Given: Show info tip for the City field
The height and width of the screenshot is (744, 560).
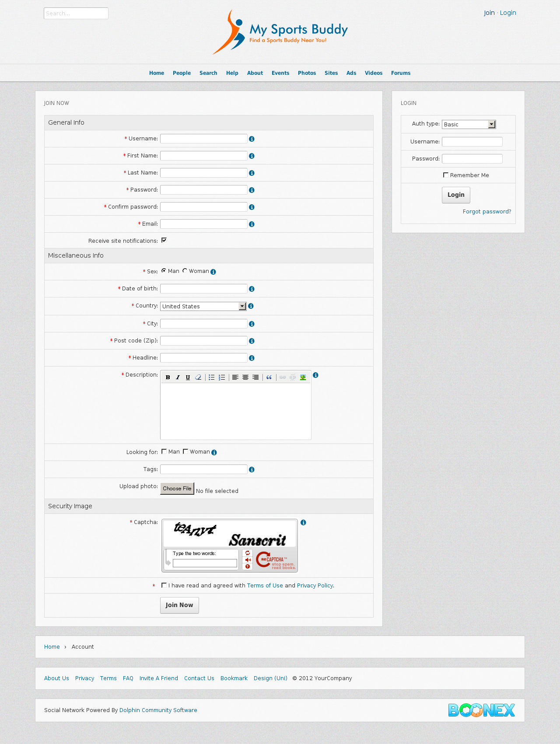Looking at the screenshot, I should point(252,324).
